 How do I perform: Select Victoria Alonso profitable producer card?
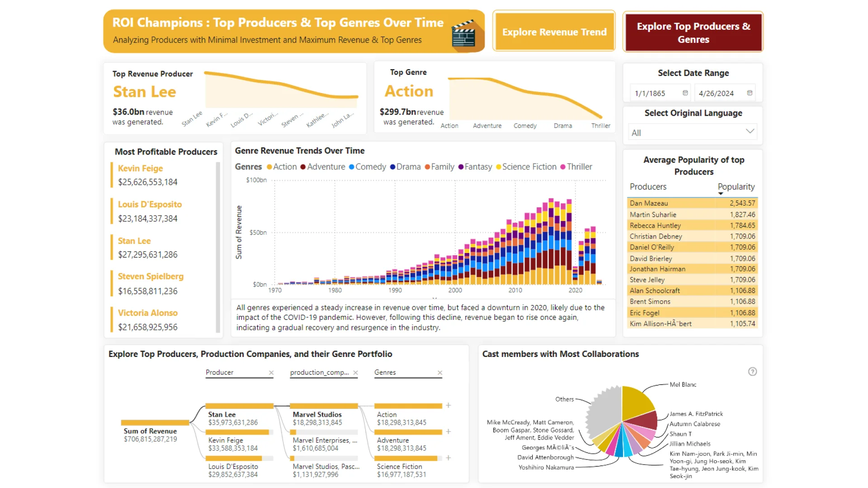point(163,319)
